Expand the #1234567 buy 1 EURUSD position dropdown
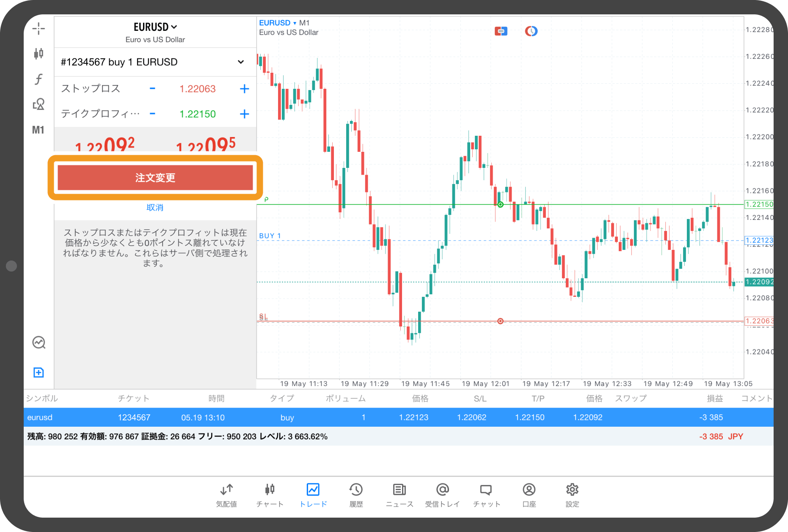Image resolution: width=788 pixels, height=532 pixels. 155,62
